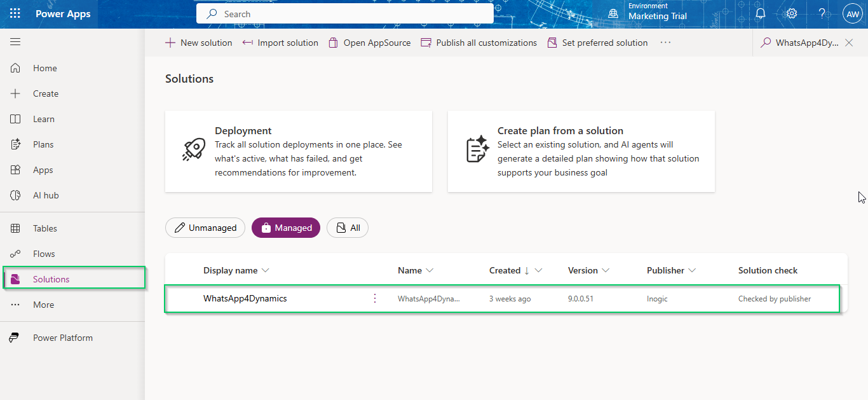Screen dimensions: 868x400
Task: Click the top Search input field
Action: point(345,14)
